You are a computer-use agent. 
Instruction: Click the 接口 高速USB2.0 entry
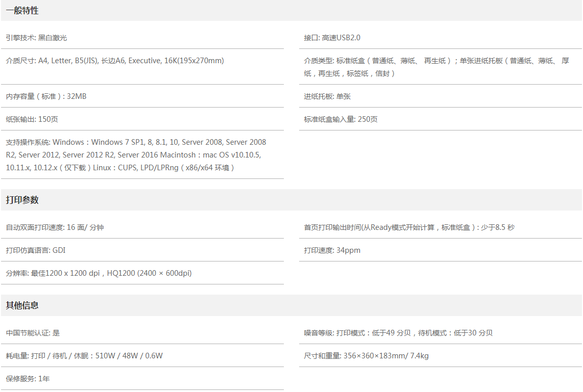332,38
